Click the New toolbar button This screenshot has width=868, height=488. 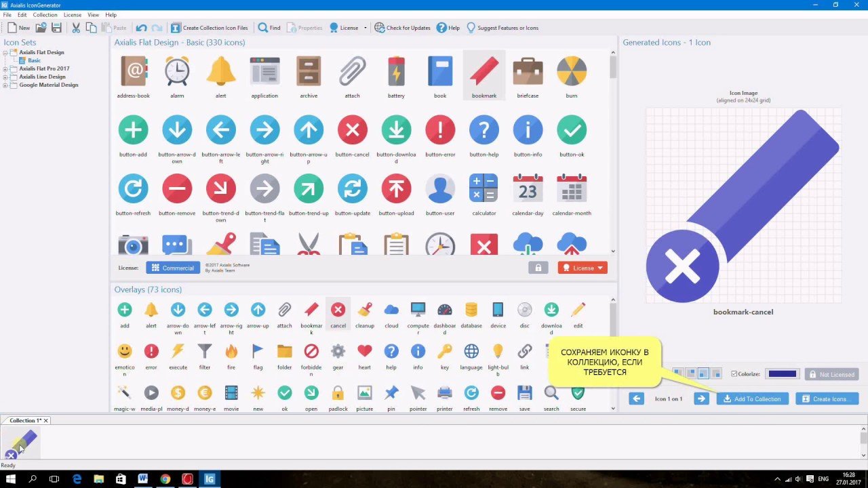(18, 28)
